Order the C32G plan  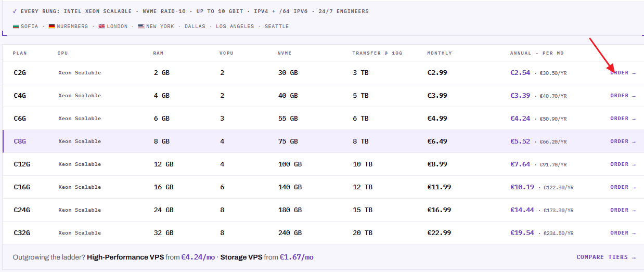coord(623,233)
